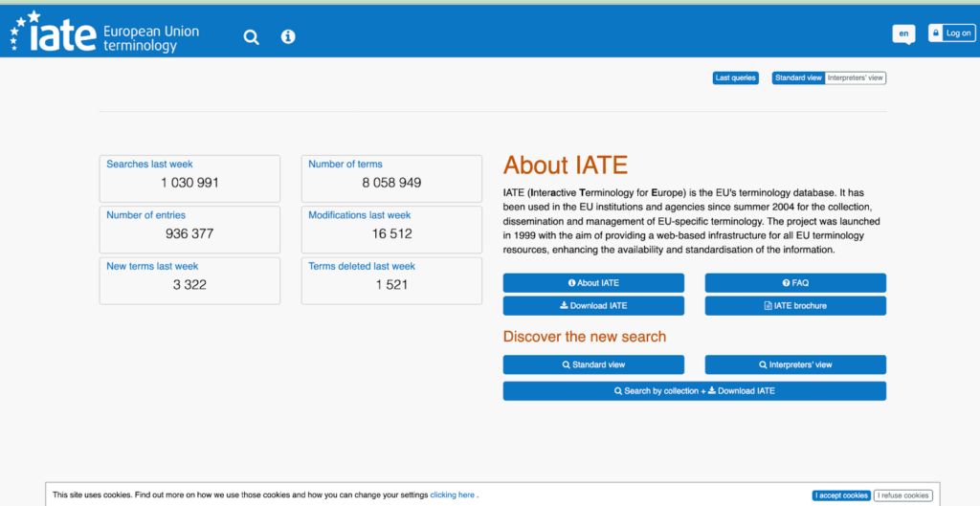The height and width of the screenshot is (506, 980).
Task: Click the IATE European Union terminology logo
Action: tap(105, 33)
